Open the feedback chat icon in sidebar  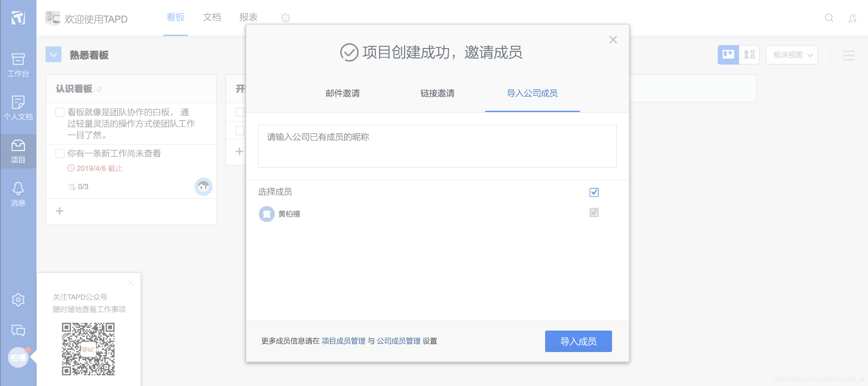coord(18,330)
